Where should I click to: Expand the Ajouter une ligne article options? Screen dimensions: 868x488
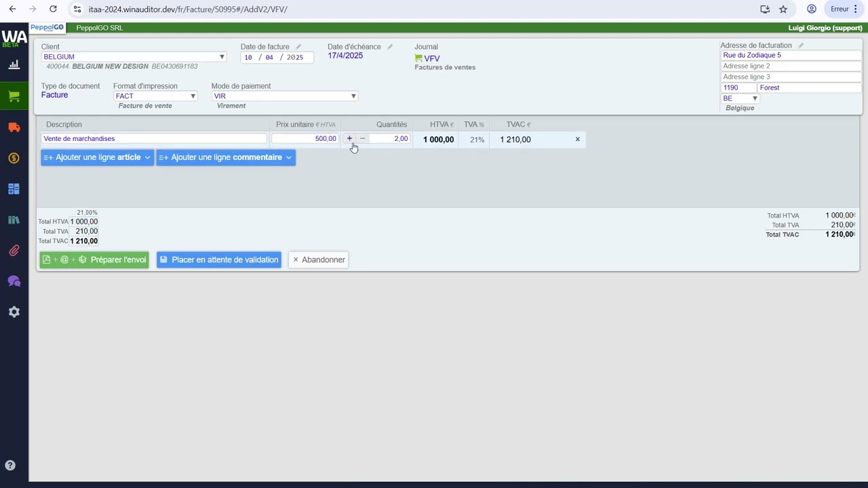coord(147,157)
